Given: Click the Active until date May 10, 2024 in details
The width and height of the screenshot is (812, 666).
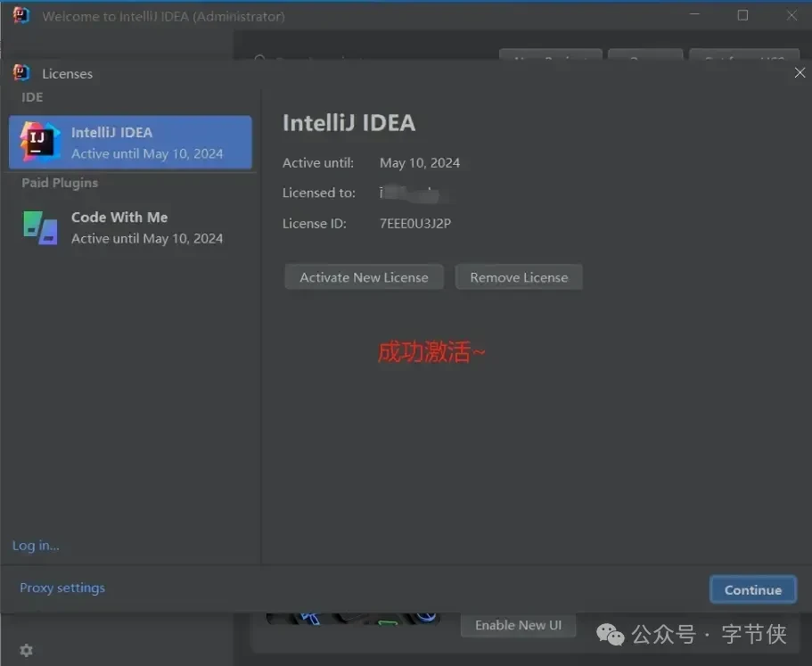Looking at the screenshot, I should 420,162.
